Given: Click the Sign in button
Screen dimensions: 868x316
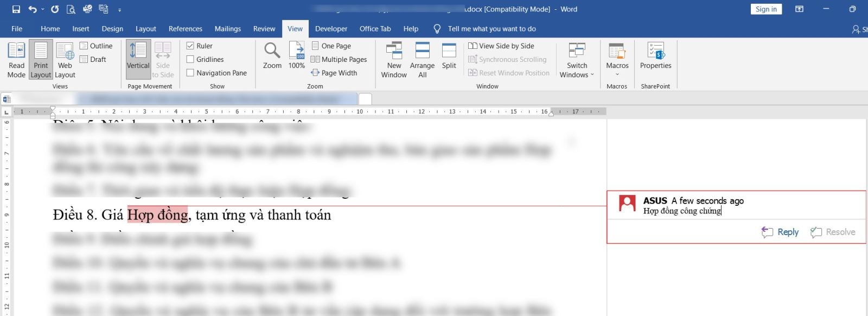Looking at the screenshot, I should point(766,9).
